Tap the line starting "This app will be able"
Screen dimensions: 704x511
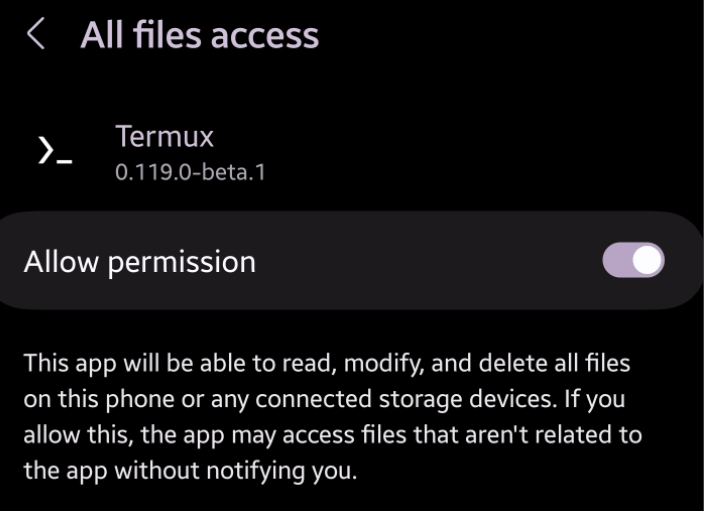327,364
